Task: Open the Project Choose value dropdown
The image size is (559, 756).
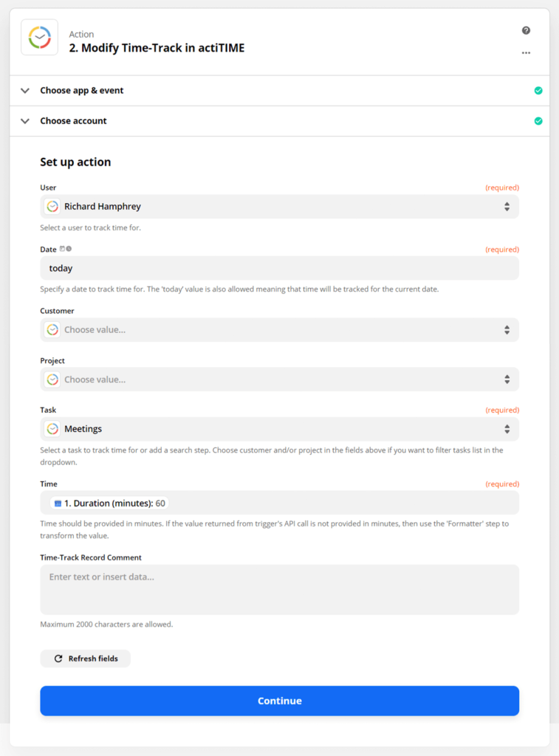Action: (x=507, y=379)
